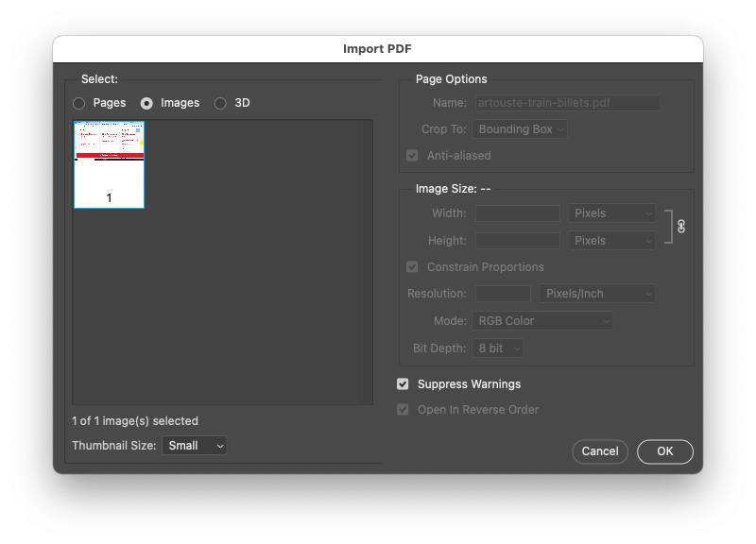The height and width of the screenshot is (544, 756).
Task: Open the Bit Depth dropdown
Action: (x=497, y=348)
